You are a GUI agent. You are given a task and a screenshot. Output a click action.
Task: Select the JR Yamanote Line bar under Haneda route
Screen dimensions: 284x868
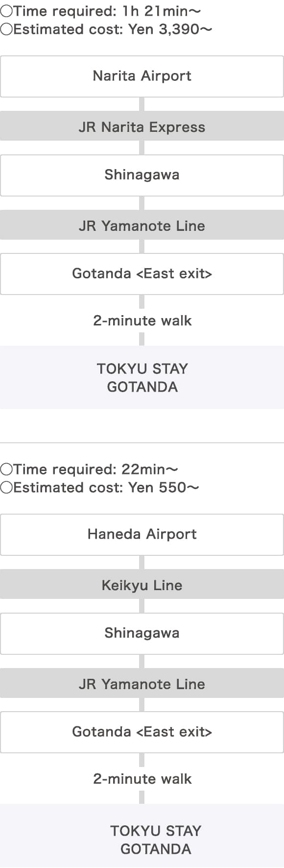(142, 683)
